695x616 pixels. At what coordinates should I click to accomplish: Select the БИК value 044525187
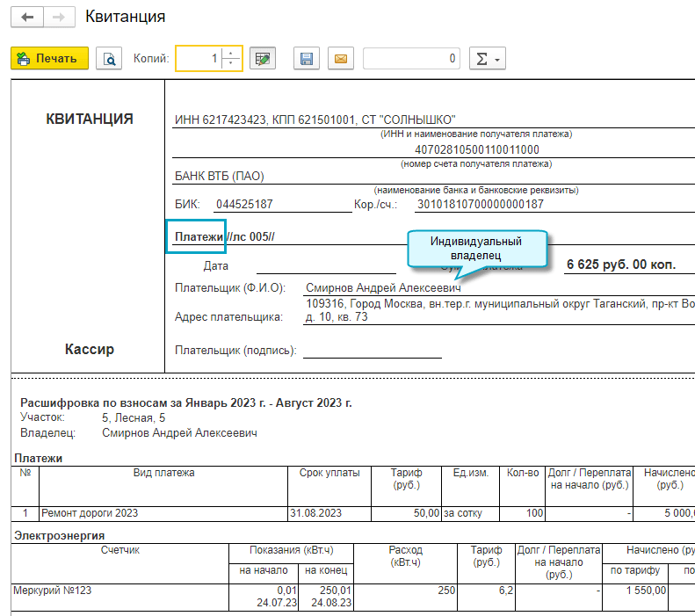coord(244,204)
